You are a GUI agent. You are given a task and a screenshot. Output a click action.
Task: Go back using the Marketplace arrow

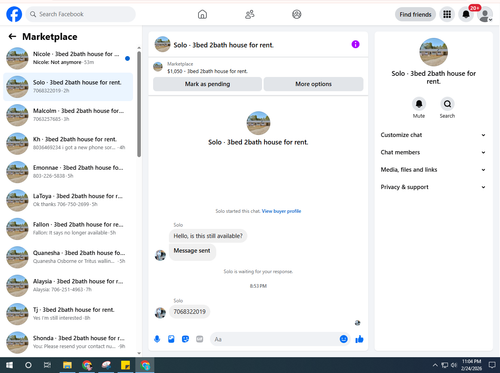click(x=12, y=36)
